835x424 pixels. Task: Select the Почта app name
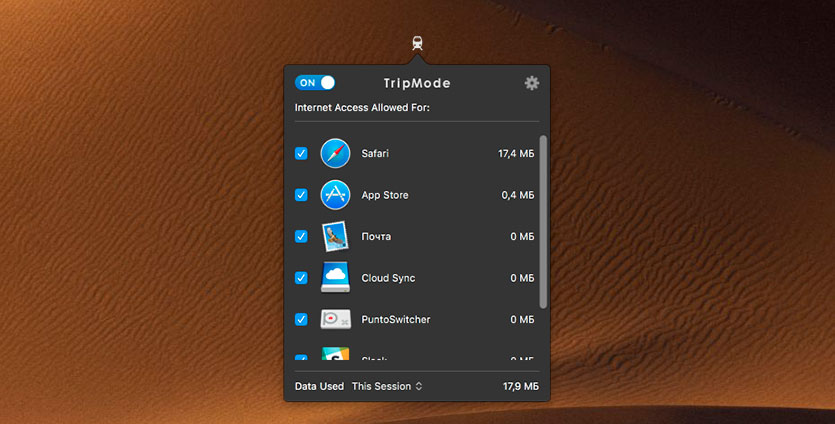click(376, 237)
